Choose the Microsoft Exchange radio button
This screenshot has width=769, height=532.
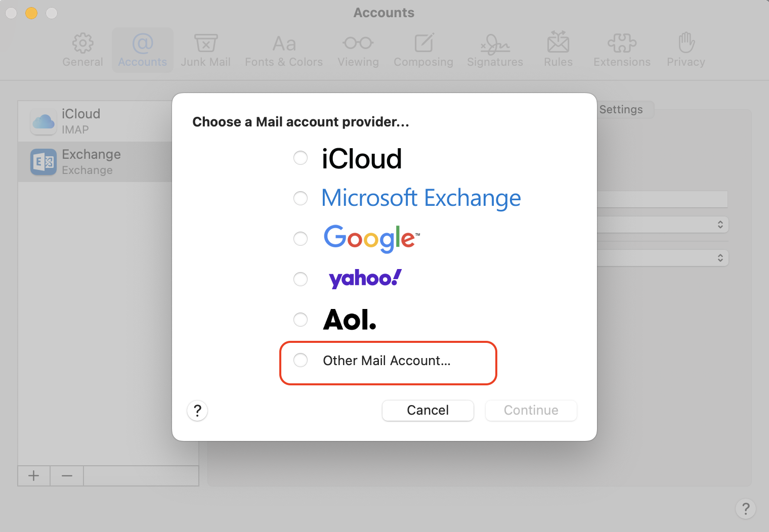tap(301, 198)
